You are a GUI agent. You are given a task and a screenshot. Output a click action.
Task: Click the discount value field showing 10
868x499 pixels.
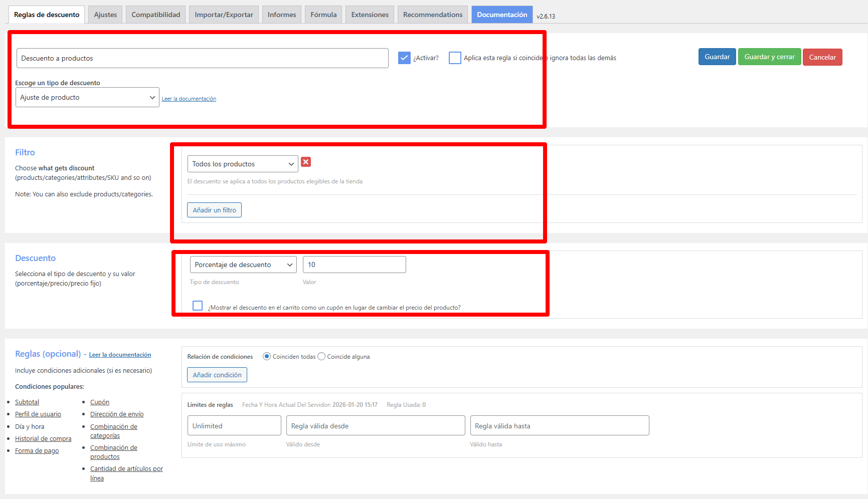tap(354, 265)
